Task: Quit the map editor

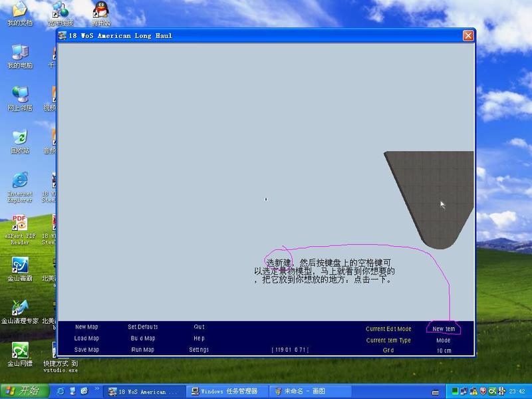Action: 199,327
